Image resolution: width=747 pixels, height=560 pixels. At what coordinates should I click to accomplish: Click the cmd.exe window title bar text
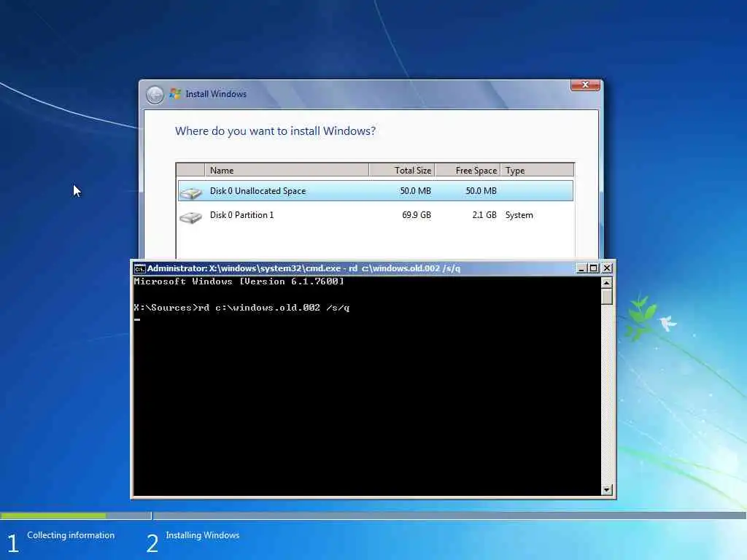coord(304,268)
